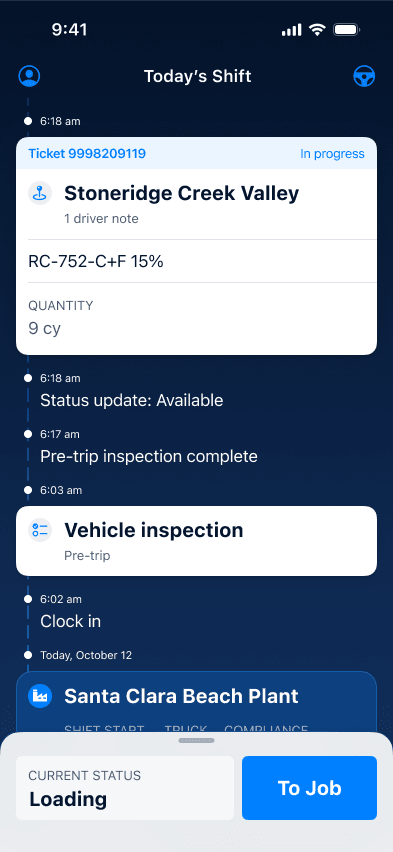Tap the battery icon in status bar
Image resolution: width=393 pixels, height=852 pixels.
pos(346,30)
